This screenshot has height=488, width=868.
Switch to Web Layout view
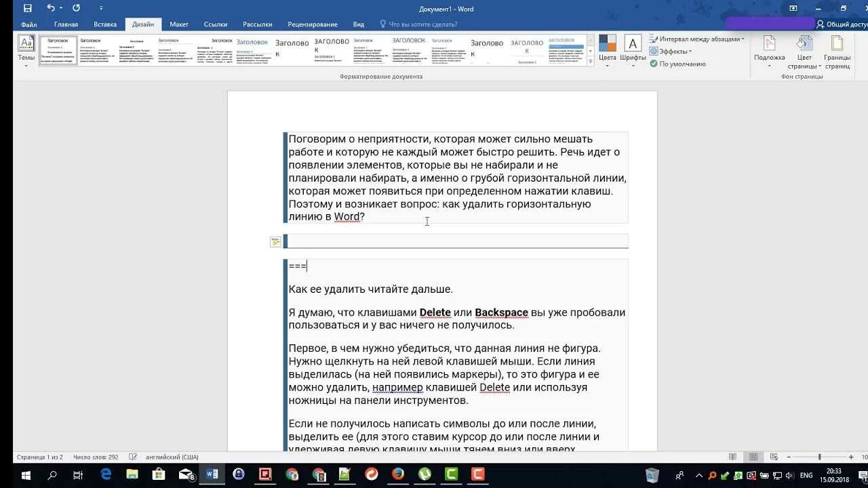773,457
